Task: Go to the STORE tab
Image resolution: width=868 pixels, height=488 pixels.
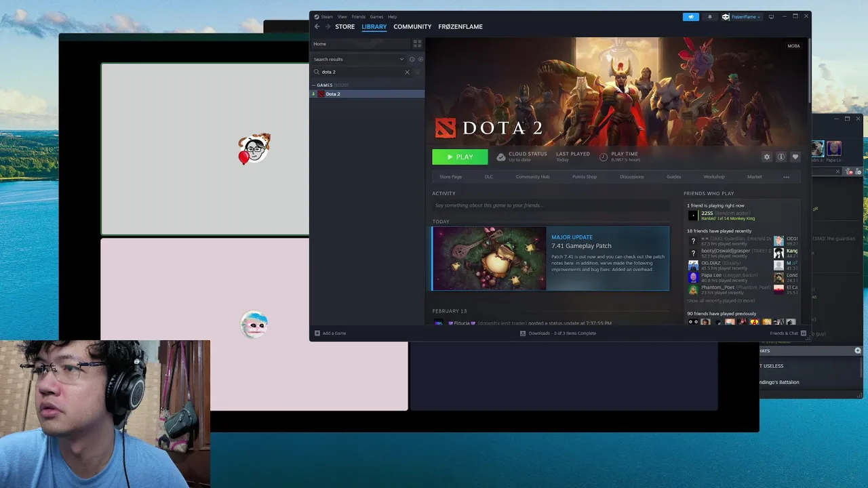Action: point(344,26)
